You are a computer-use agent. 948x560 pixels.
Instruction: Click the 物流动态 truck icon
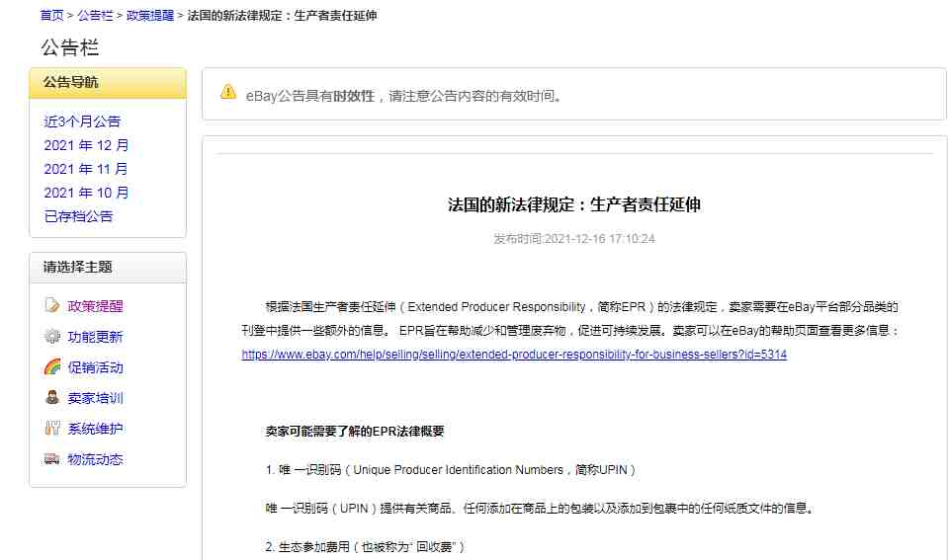(x=52, y=459)
